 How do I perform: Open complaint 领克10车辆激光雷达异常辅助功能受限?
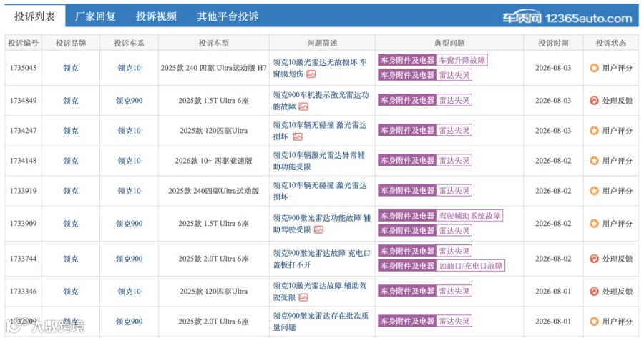(x=318, y=161)
